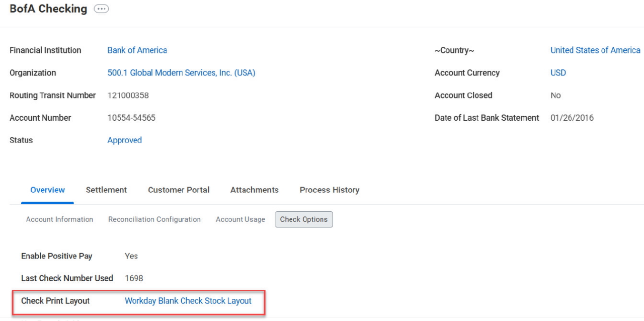Click the USD account currency link

pyautogui.click(x=558, y=73)
